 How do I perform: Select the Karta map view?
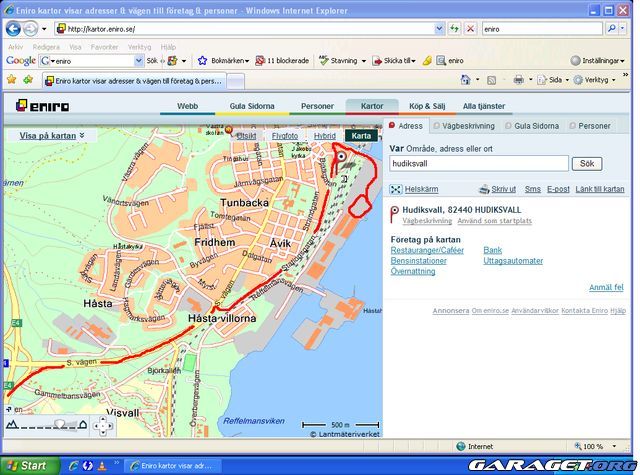361,135
